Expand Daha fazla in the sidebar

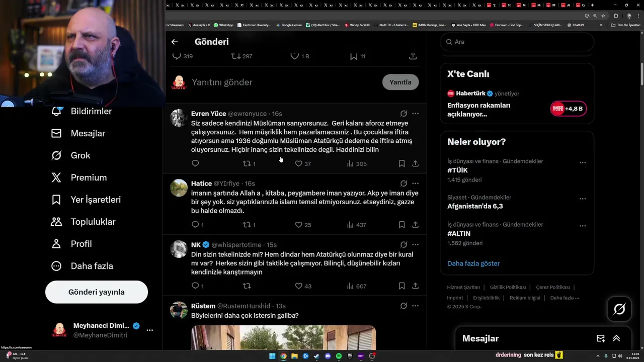coord(83,266)
